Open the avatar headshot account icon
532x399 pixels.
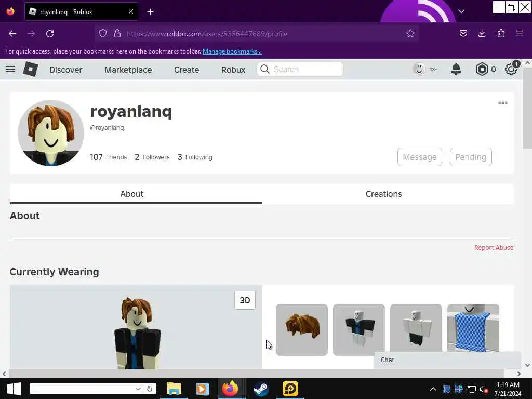click(x=419, y=69)
